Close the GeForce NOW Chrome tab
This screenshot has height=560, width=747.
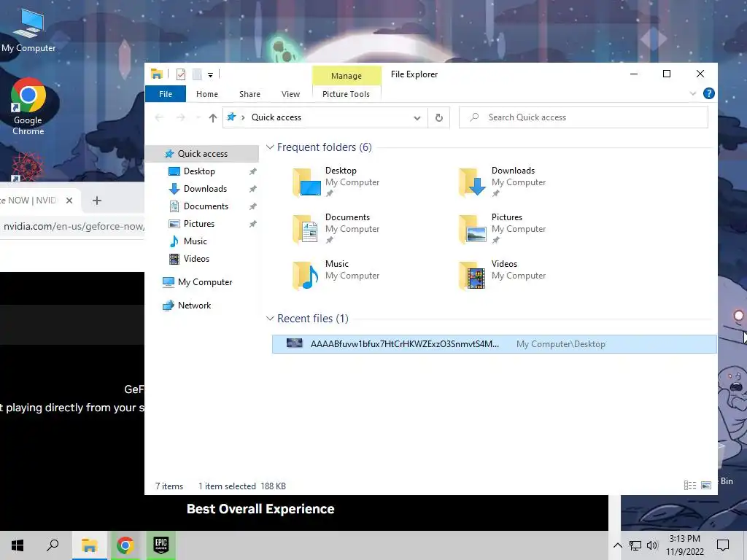click(69, 201)
